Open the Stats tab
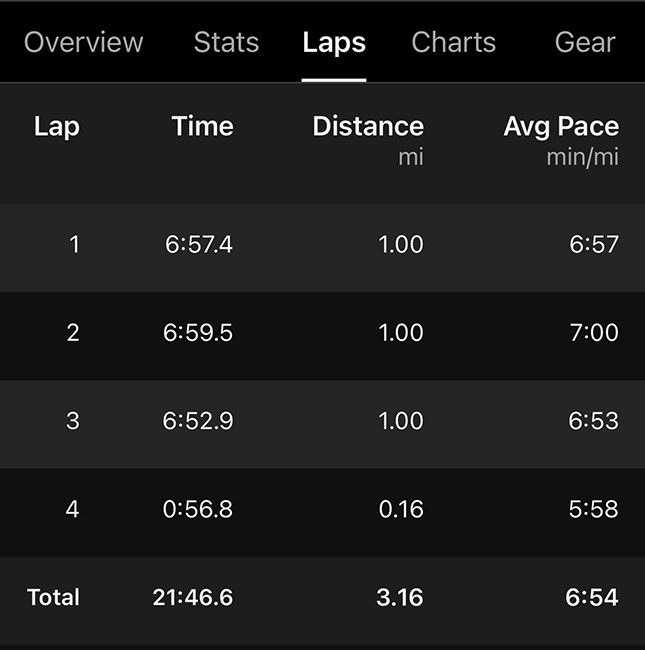The image size is (645, 650). tap(226, 43)
